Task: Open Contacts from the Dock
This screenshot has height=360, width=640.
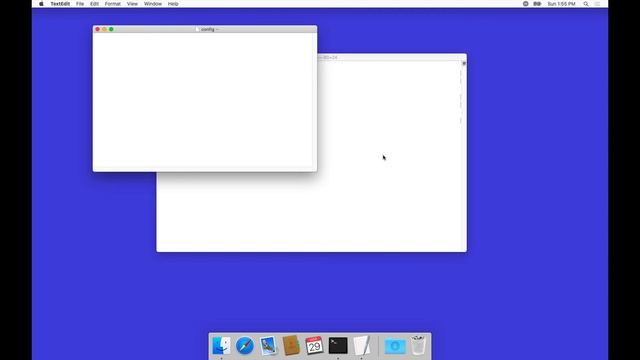Action: coord(291,346)
